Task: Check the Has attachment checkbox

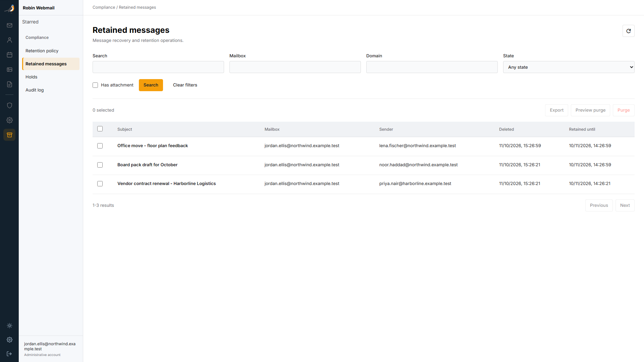Action: coord(95,85)
